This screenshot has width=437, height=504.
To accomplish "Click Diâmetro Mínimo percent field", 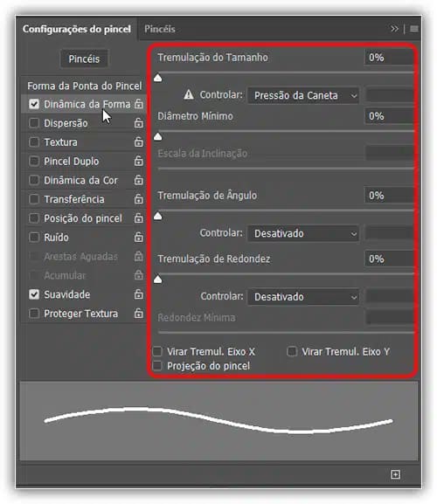I will [x=389, y=116].
